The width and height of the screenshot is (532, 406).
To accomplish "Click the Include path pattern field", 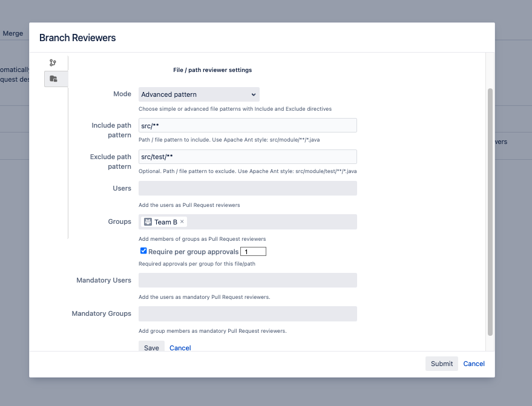I will (x=248, y=125).
